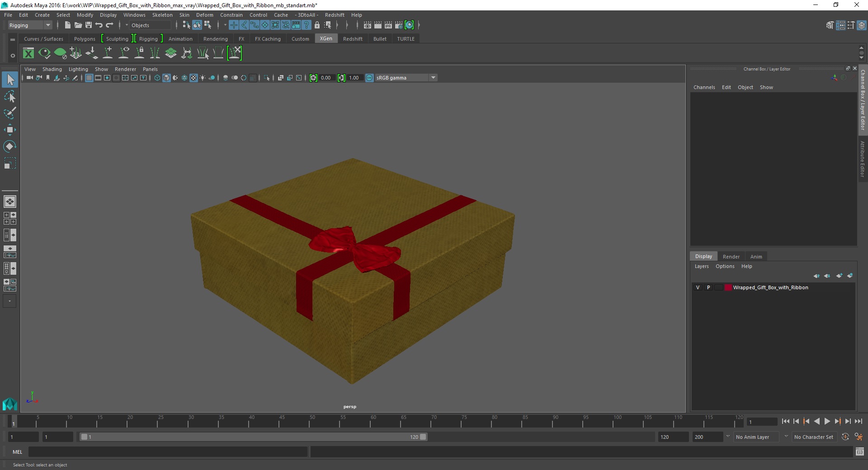Play animation backwards
The image size is (868, 470).
816,421
